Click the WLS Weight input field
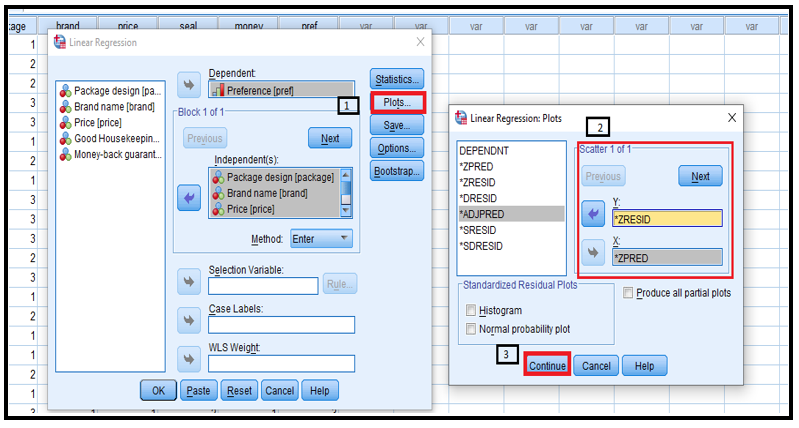Screen dimensions: 799x428 tap(281, 363)
